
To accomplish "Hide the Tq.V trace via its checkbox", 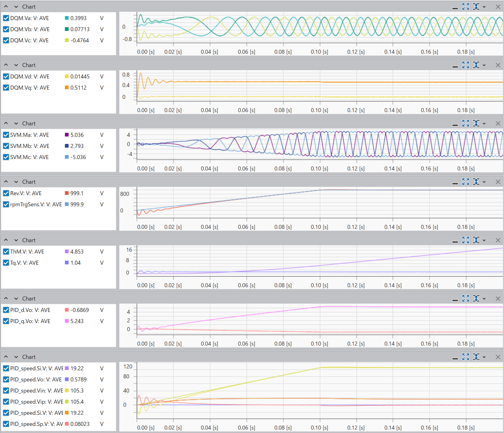I will coord(6,263).
